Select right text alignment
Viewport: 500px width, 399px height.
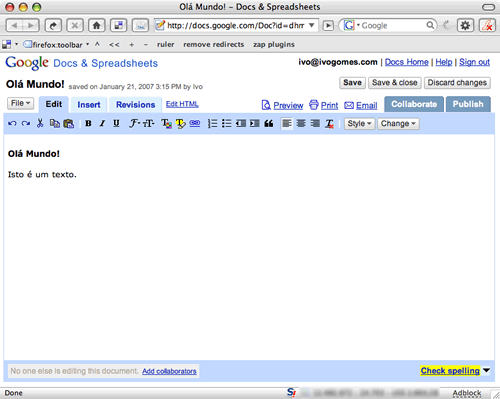click(x=315, y=123)
